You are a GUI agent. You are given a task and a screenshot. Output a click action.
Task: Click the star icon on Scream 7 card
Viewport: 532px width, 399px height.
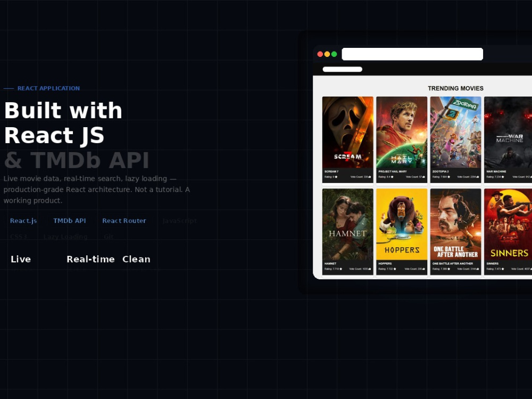click(x=336, y=177)
